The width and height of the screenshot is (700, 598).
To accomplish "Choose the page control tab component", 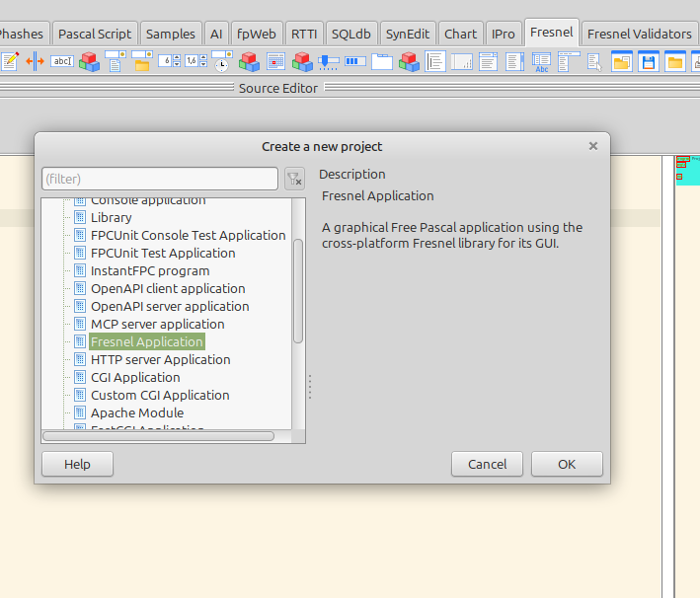I will pyautogui.click(x=382, y=61).
